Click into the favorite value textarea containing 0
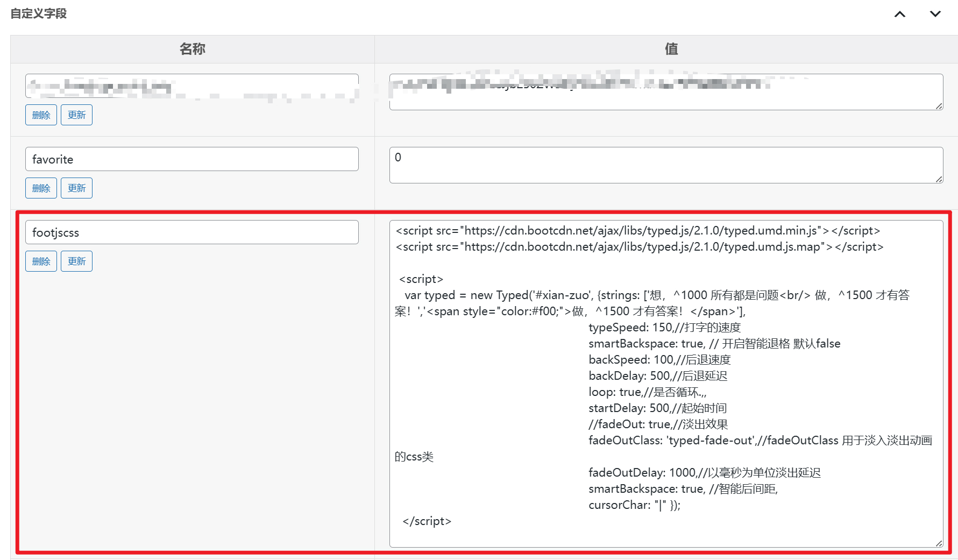The height and width of the screenshot is (560, 958). tap(666, 165)
